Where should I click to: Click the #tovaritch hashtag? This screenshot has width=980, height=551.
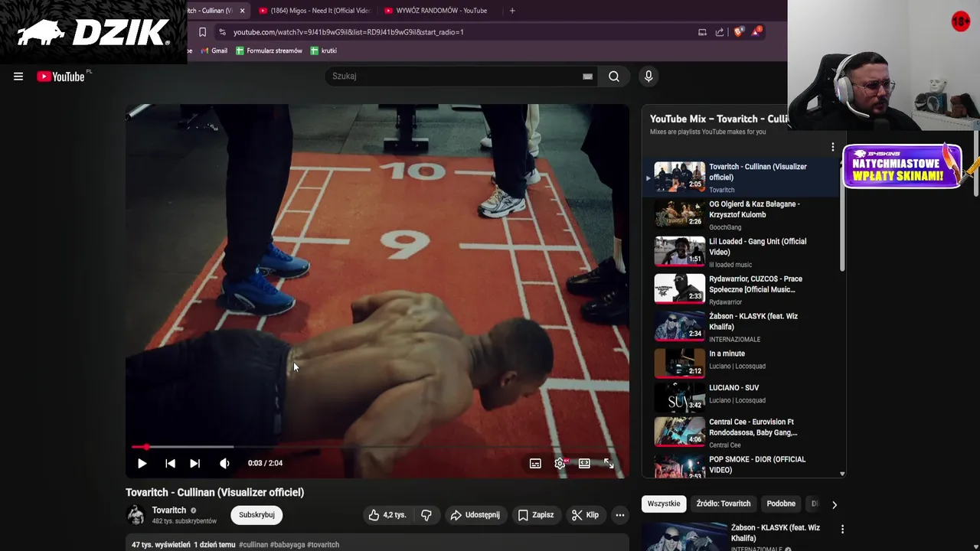point(323,545)
